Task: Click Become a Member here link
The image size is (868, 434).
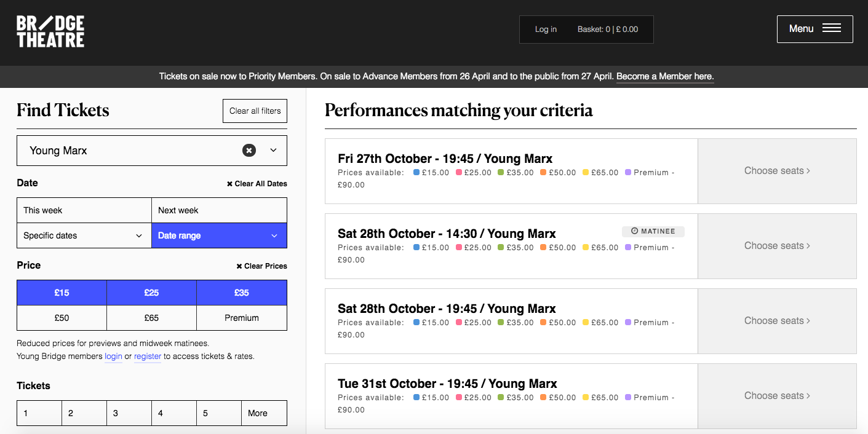Action: tap(665, 77)
